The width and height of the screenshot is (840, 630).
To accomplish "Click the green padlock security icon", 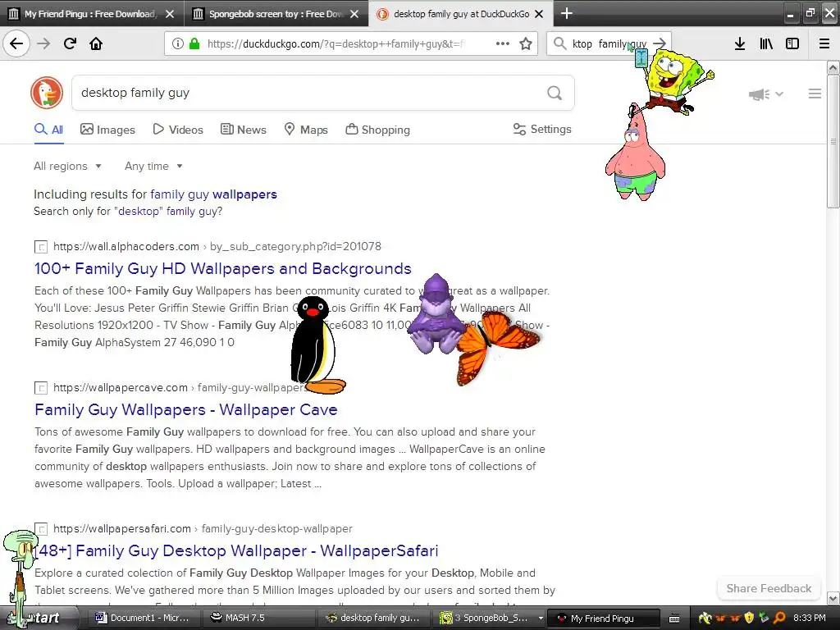I will (194, 43).
